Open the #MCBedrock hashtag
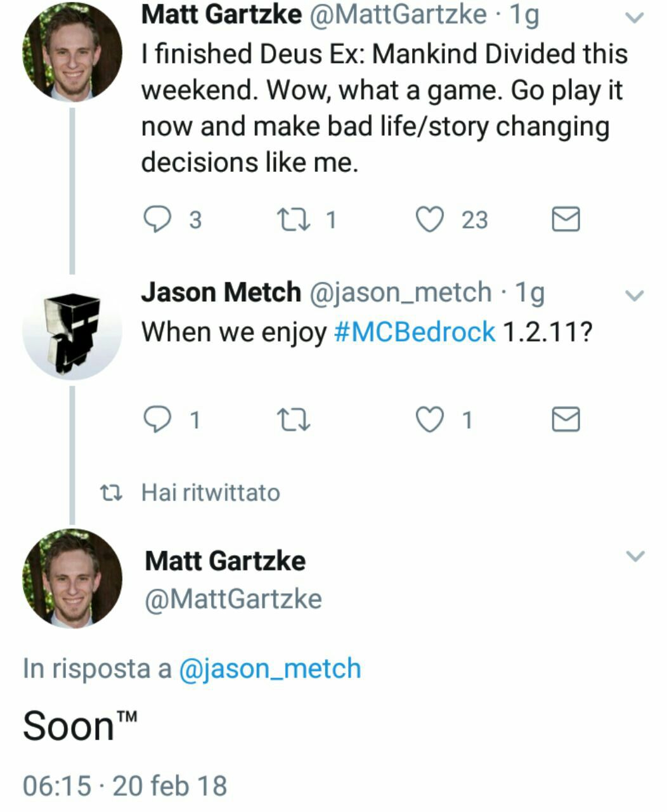667x812 pixels. click(x=414, y=331)
